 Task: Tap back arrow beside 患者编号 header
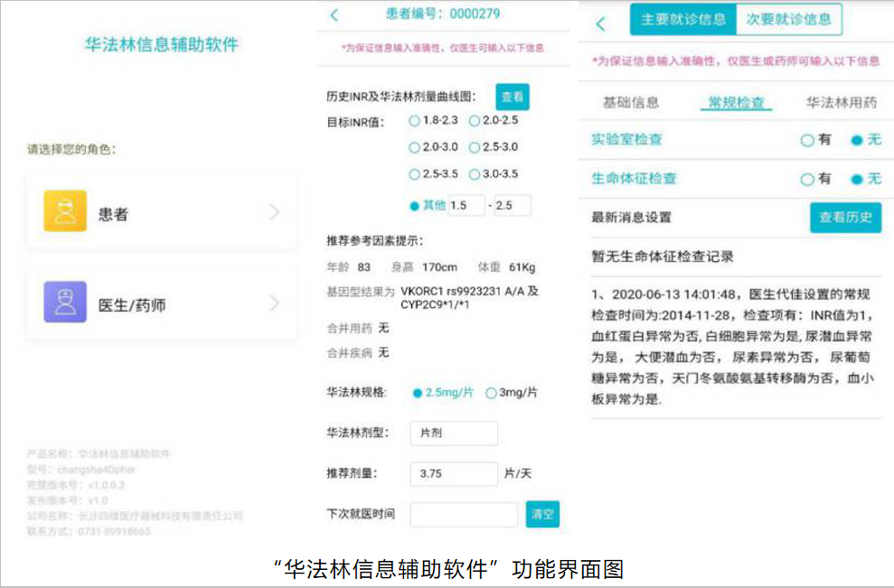(x=334, y=15)
